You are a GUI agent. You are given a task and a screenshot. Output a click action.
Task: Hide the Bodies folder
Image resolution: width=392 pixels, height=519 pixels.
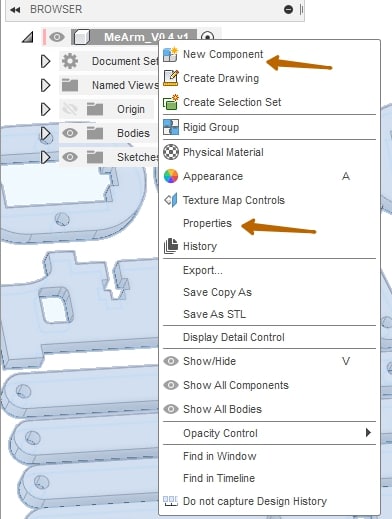pos(70,133)
